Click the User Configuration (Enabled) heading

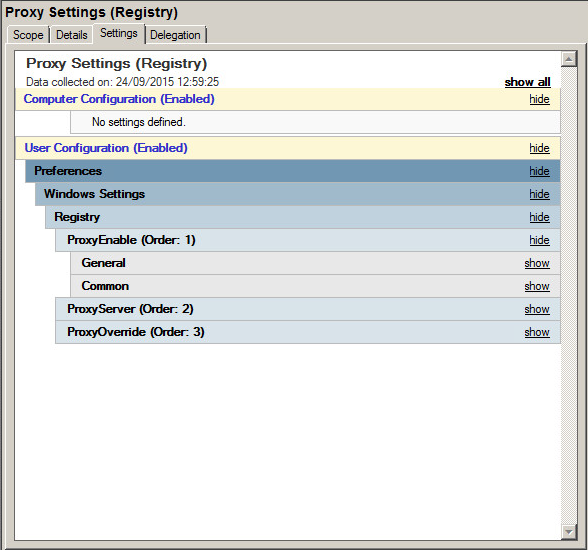pos(106,148)
